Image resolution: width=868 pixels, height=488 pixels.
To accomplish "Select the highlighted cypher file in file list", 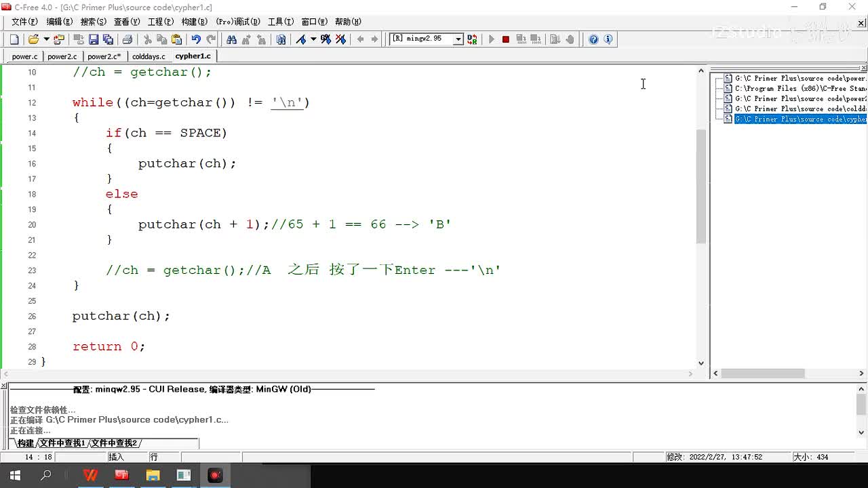I will point(800,119).
